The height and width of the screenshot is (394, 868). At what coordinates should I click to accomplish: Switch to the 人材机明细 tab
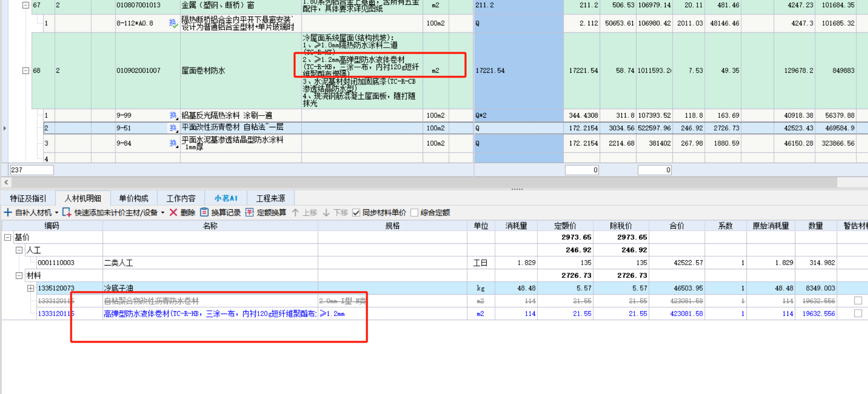[x=82, y=198]
